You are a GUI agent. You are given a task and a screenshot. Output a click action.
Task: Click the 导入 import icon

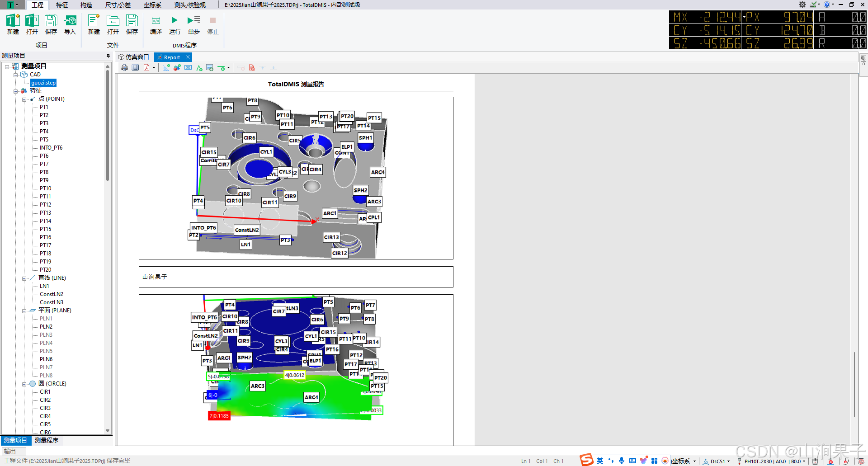click(70, 24)
